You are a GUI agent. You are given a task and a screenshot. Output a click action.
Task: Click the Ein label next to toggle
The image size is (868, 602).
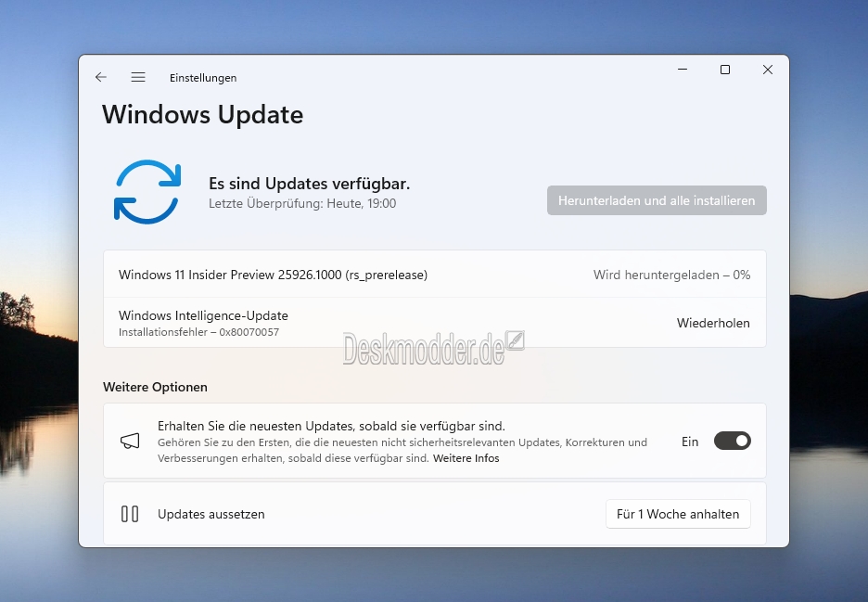click(690, 442)
